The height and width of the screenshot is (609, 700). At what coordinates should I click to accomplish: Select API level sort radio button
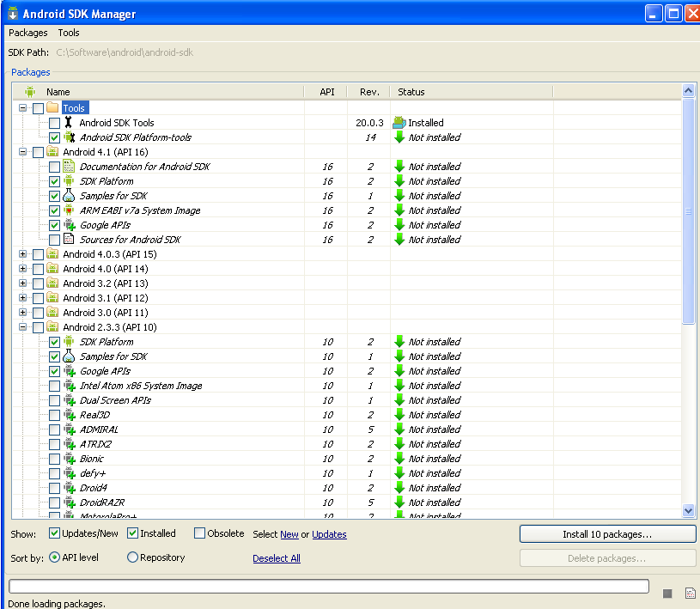(54, 557)
